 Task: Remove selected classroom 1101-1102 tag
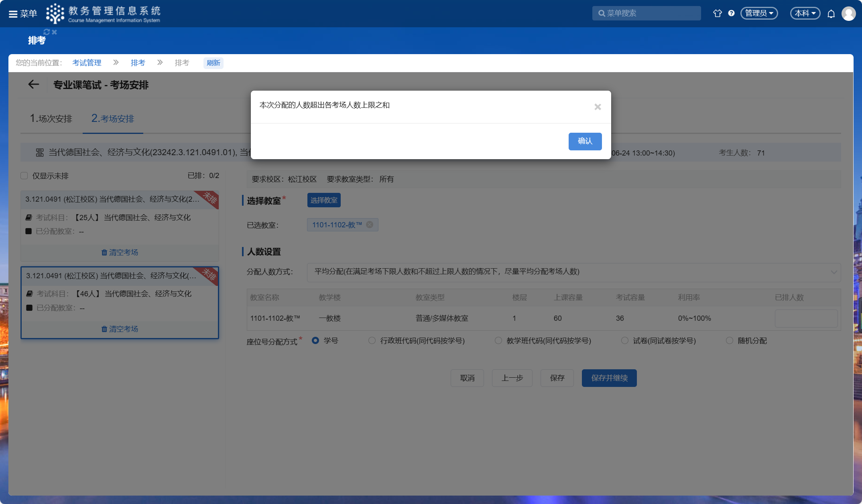370,225
